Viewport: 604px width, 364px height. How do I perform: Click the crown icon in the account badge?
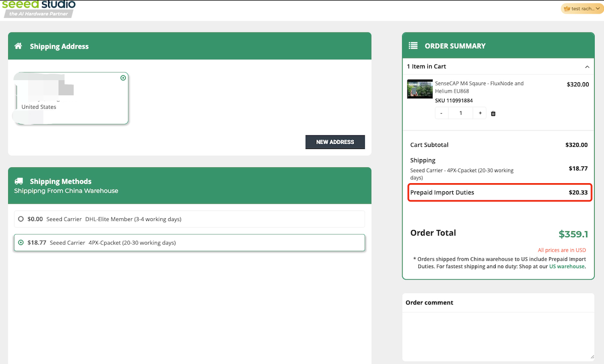567,9
